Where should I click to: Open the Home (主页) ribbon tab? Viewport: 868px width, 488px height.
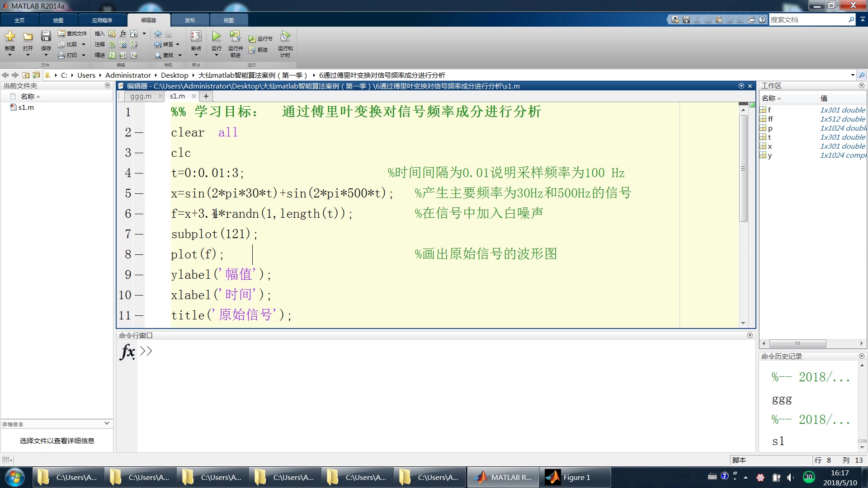19,20
